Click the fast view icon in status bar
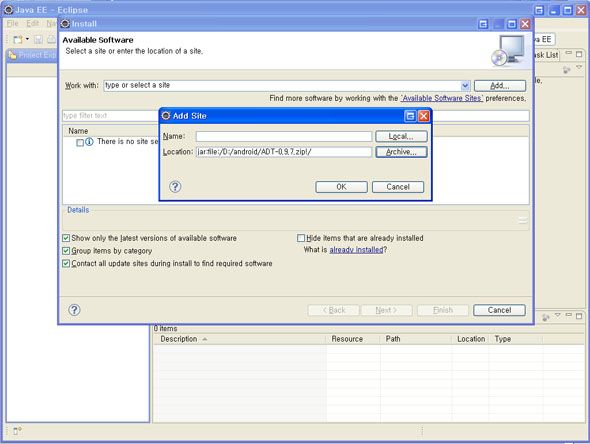Viewport: 590px width, 444px height. tap(17, 431)
